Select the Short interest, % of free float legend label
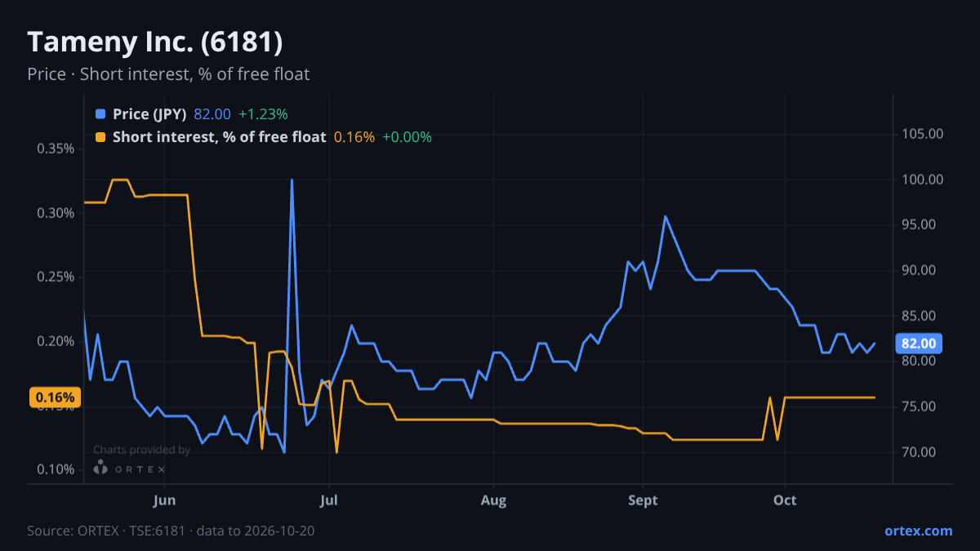This screenshot has width=980, height=551. point(220,137)
